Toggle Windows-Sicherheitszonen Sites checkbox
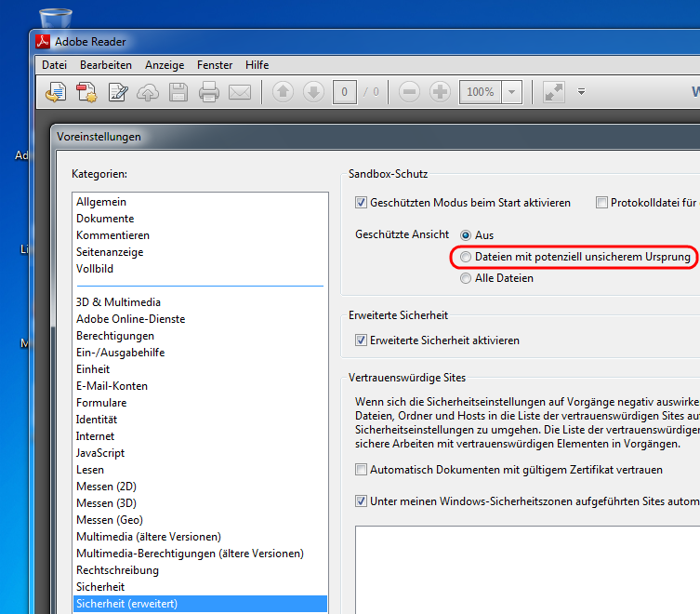Viewport: 700px width, 614px height. 361,501
